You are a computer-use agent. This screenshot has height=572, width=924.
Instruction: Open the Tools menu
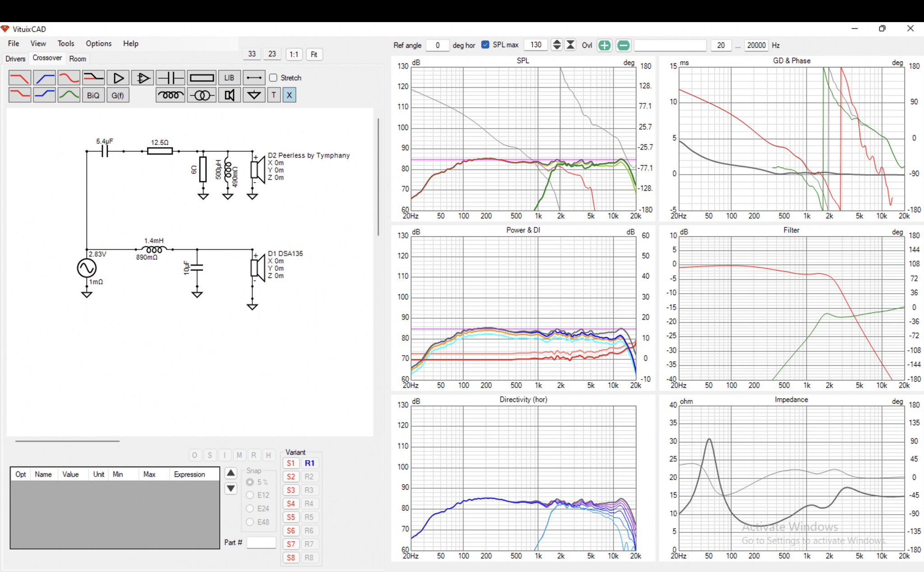pyautogui.click(x=65, y=43)
